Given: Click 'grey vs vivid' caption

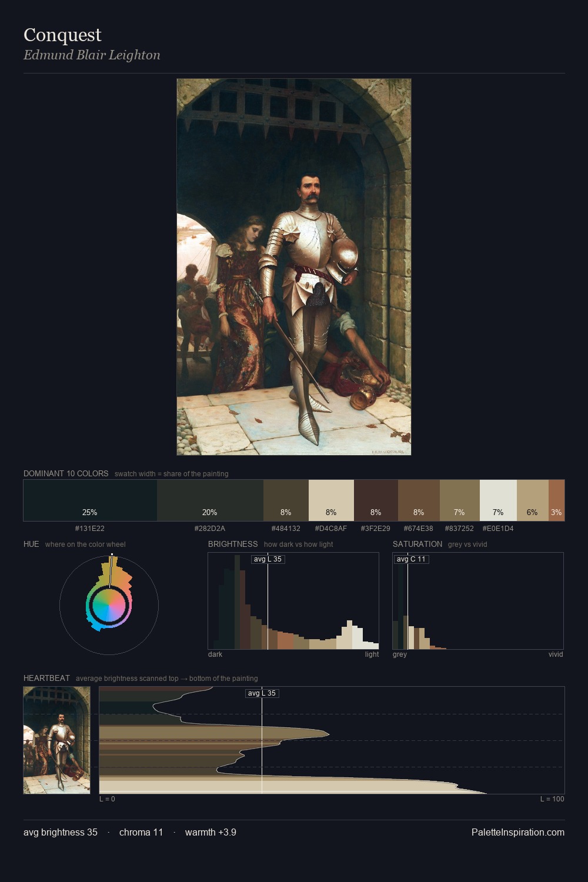Looking at the screenshot, I should click(467, 544).
